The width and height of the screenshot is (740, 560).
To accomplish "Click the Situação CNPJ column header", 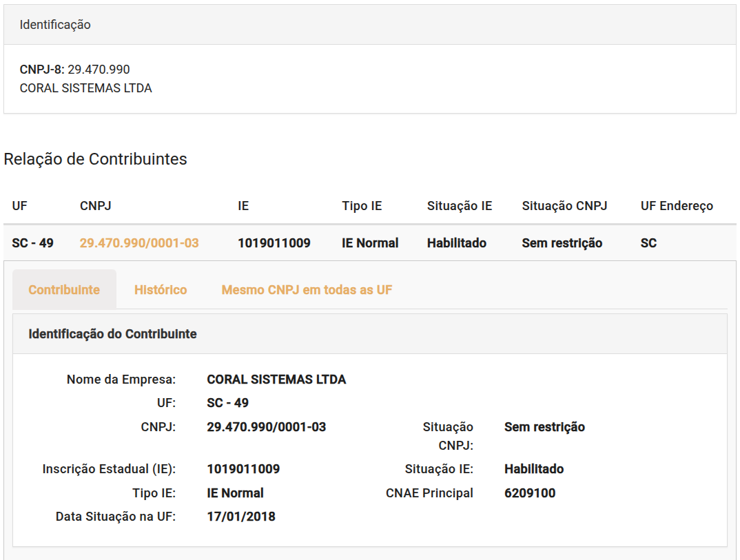I will (x=564, y=206).
